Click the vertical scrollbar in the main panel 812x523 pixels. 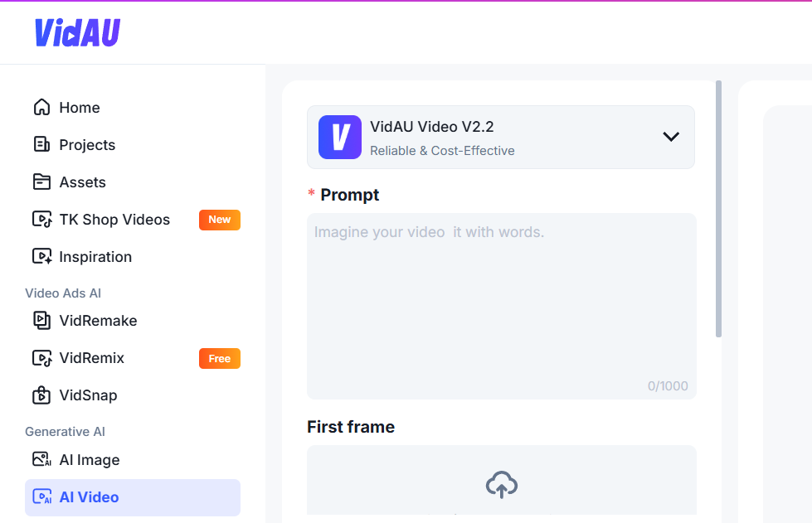pos(718,207)
